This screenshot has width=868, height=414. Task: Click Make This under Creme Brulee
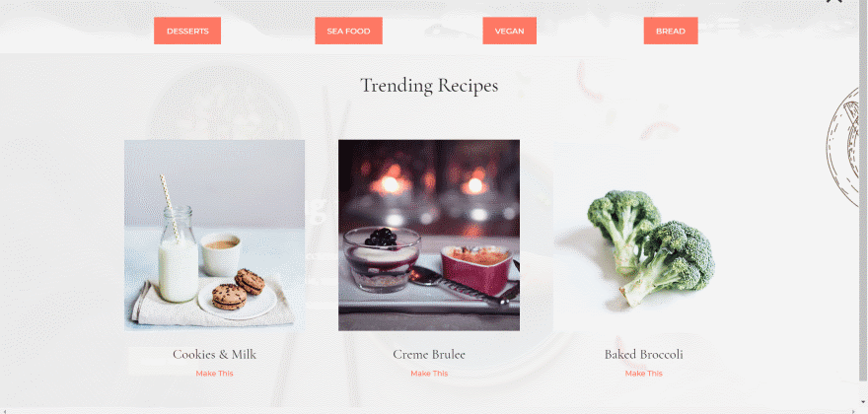point(429,374)
